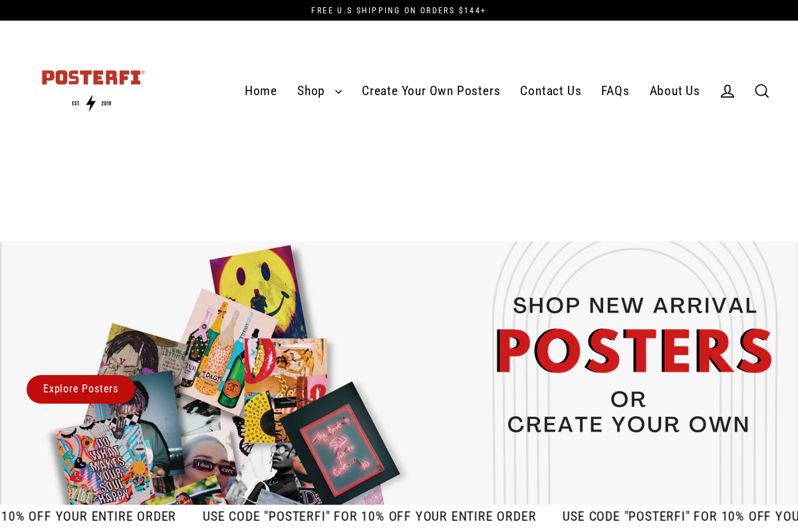The height and width of the screenshot is (532, 798).
Task: Open the account login icon
Action: (x=728, y=91)
